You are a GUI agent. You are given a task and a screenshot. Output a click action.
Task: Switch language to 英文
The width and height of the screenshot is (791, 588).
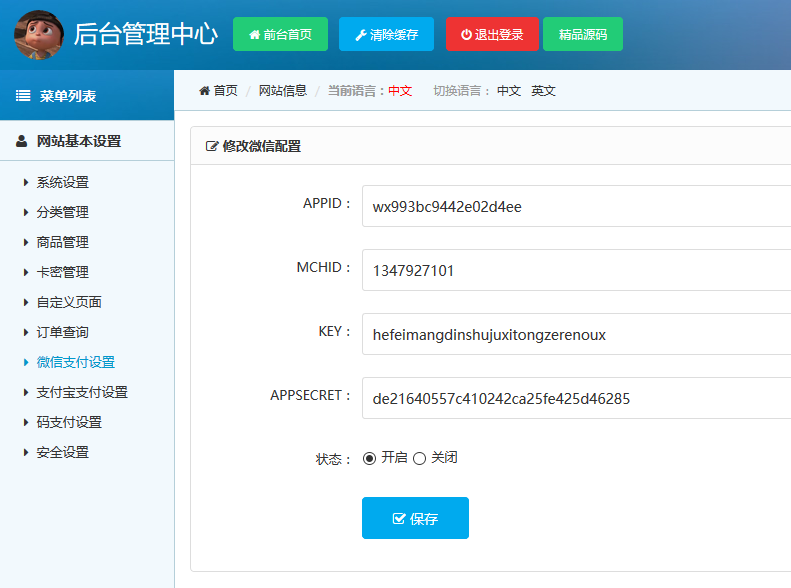pyautogui.click(x=543, y=91)
